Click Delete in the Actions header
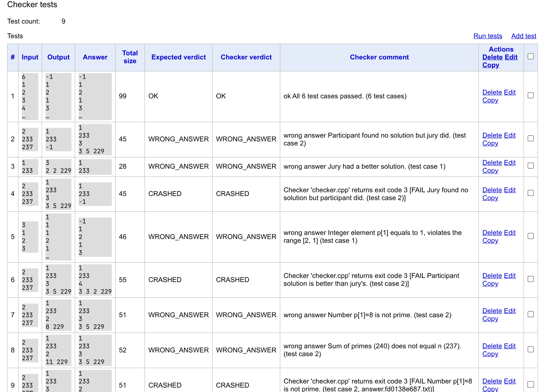Screen dimensions: 540x392 (492, 57)
